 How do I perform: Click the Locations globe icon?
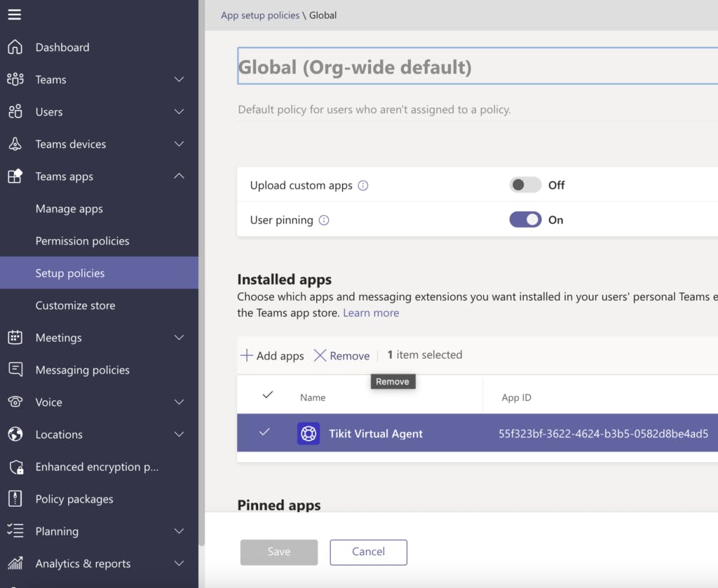15,435
